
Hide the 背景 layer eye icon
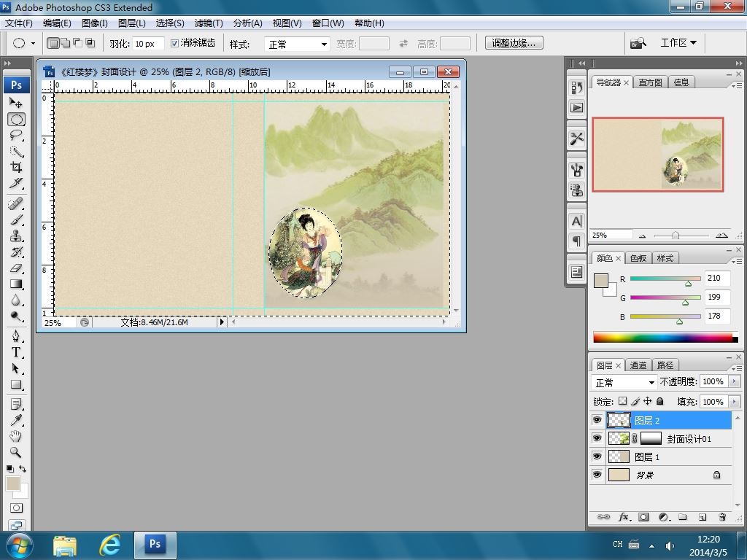pyautogui.click(x=597, y=474)
